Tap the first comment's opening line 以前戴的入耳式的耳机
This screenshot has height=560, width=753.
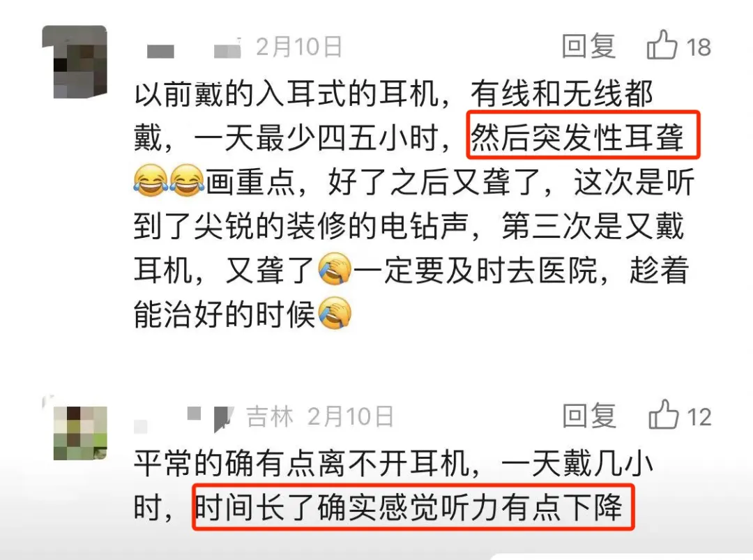(287, 93)
